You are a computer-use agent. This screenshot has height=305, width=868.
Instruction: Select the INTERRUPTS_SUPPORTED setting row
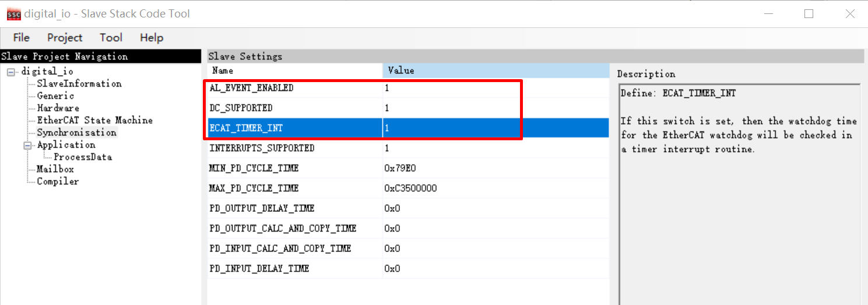[408, 148]
